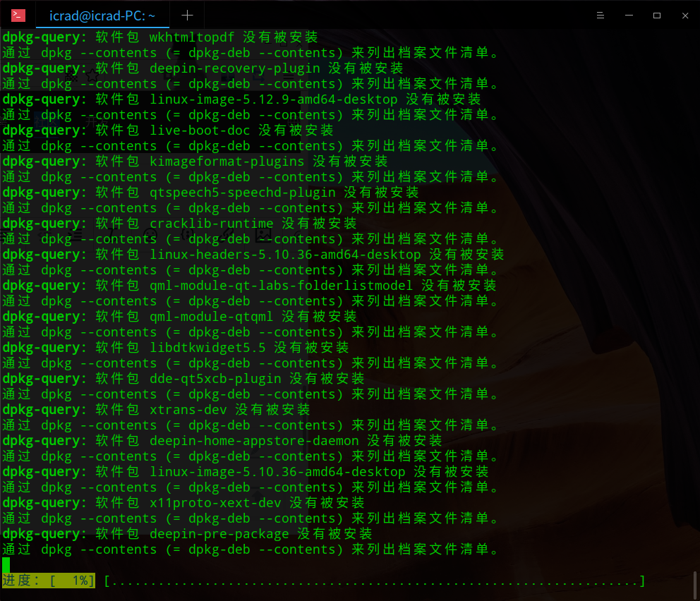Close the terminal window
Image resolution: width=700 pixels, height=601 pixels.
click(x=684, y=16)
